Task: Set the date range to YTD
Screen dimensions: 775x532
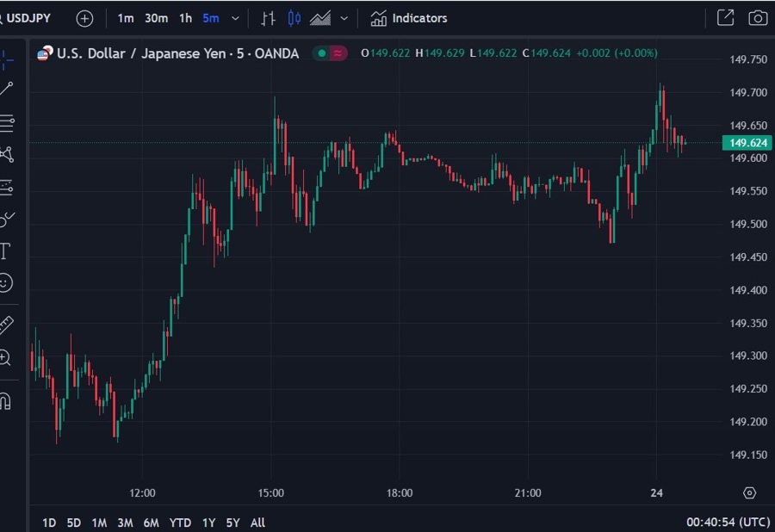Action: [x=180, y=523]
